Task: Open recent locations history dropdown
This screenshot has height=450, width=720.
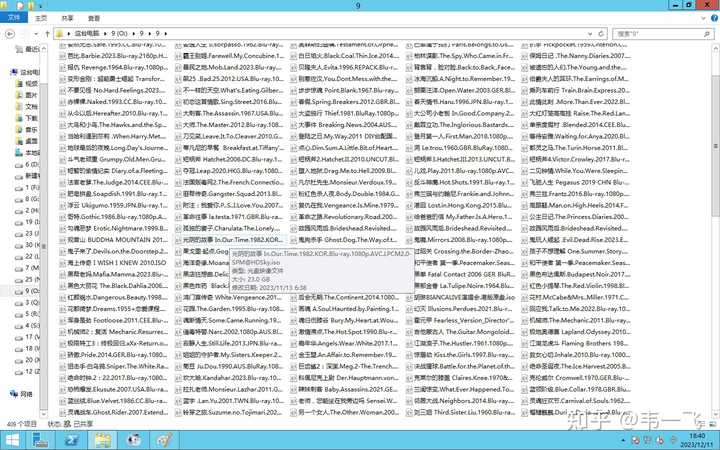Action: [35, 34]
